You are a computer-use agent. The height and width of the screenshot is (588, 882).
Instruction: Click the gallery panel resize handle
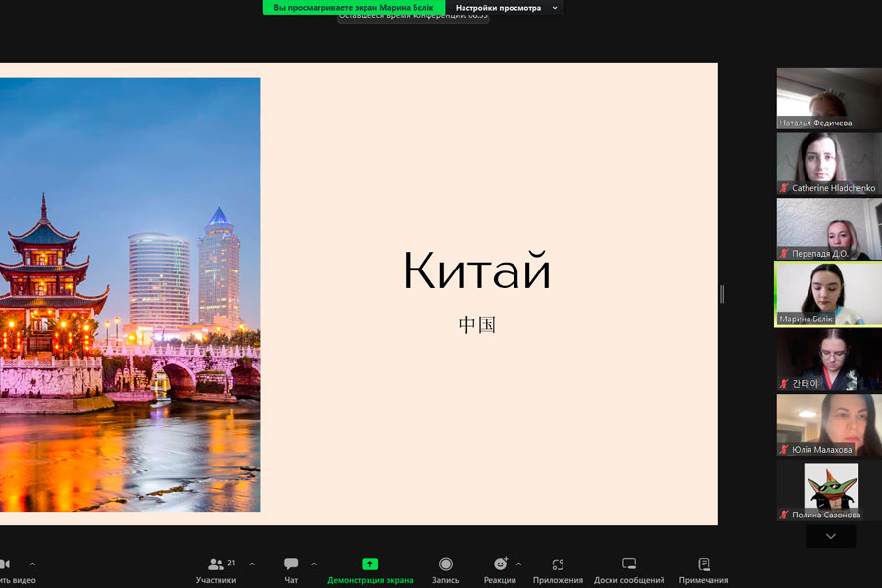coord(722,294)
